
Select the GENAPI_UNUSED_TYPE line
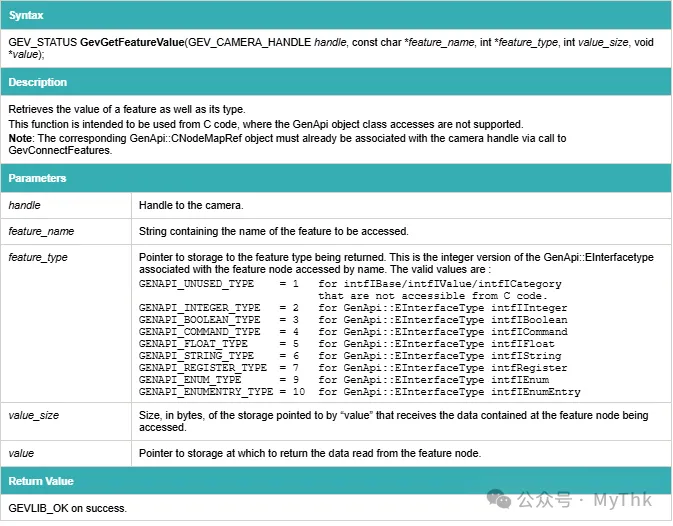[x=350, y=284]
